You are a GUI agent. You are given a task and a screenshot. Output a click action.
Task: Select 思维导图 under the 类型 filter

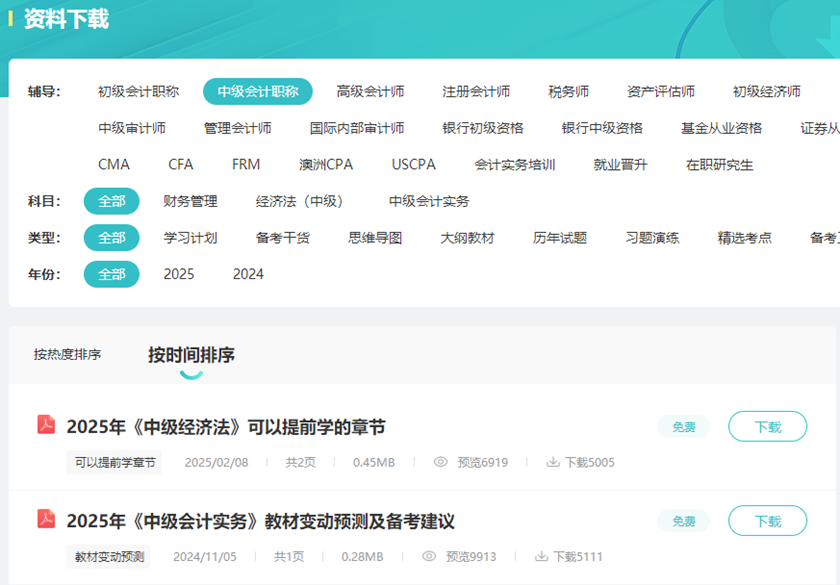(x=375, y=238)
